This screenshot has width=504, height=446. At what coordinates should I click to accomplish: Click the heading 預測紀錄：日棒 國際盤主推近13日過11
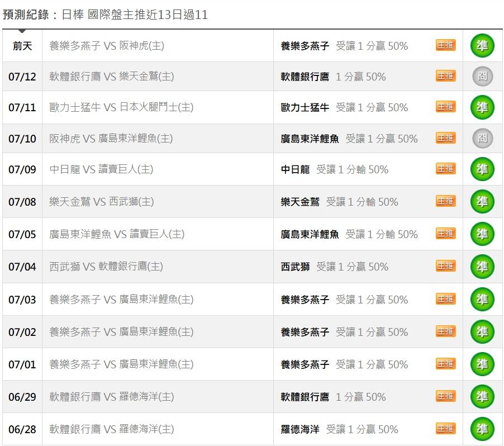(106, 15)
